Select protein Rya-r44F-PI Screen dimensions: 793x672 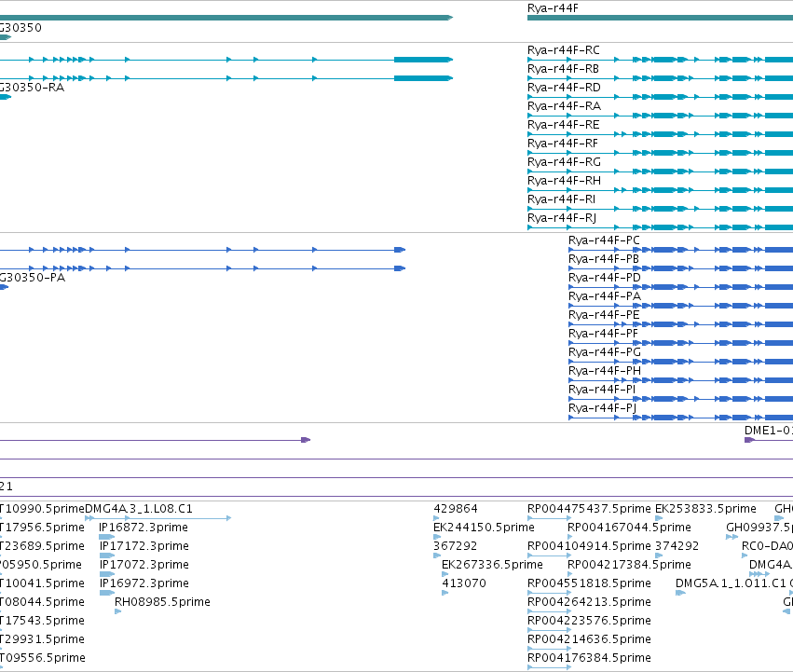point(602,391)
